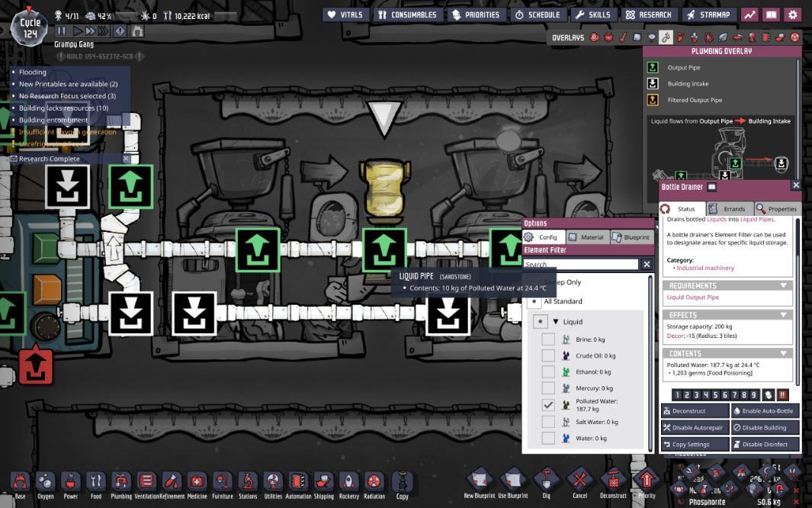Check the Salt Water liquid filter

click(x=548, y=422)
